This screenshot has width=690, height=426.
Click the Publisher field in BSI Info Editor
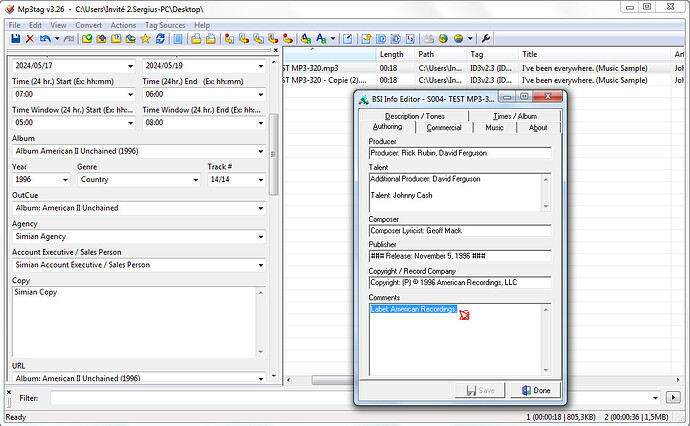tap(460, 256)
